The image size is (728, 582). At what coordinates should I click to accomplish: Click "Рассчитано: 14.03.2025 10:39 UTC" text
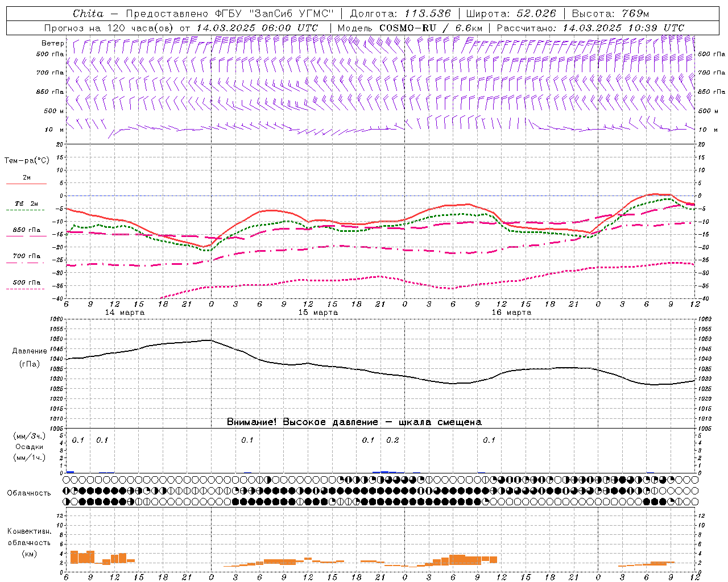coord(590,28)
